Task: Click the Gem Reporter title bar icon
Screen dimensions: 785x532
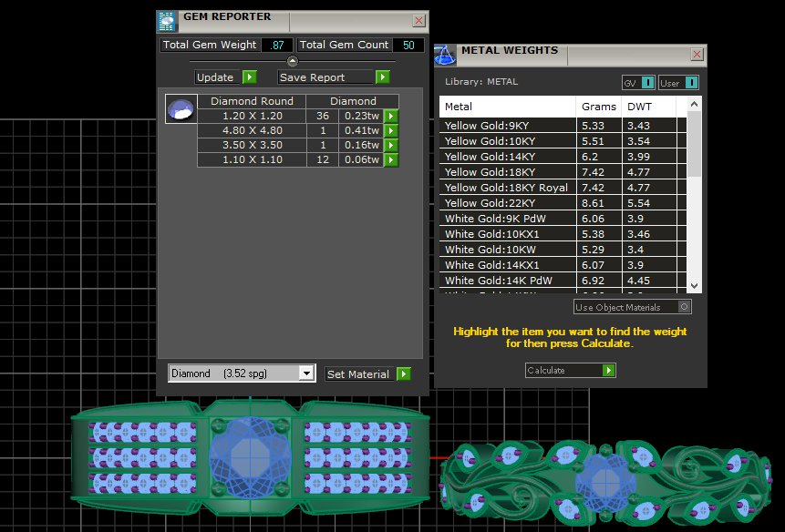Action: (167, 22)
